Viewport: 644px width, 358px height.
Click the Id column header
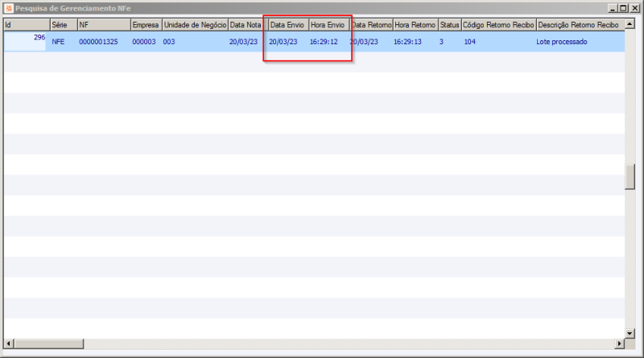(27, 25)
